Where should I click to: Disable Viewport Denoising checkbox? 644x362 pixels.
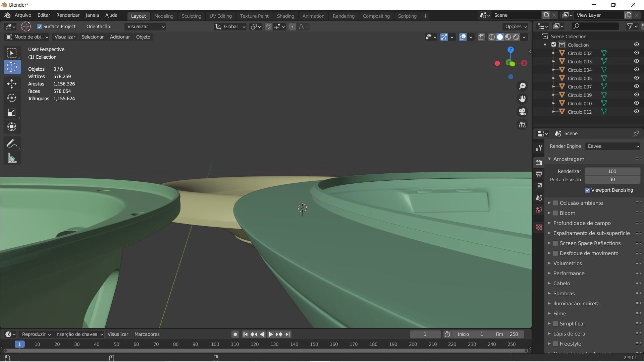point(587,190)
